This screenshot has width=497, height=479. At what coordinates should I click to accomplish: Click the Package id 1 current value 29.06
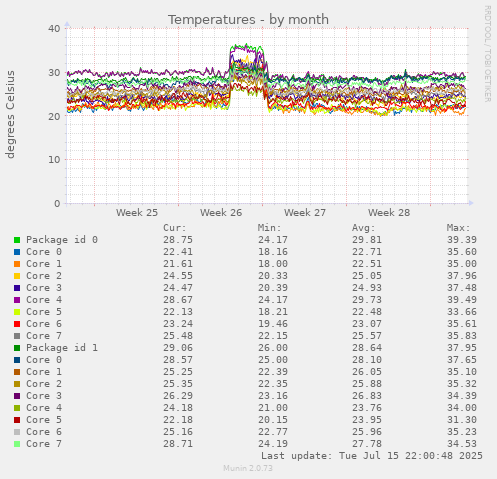178,348
